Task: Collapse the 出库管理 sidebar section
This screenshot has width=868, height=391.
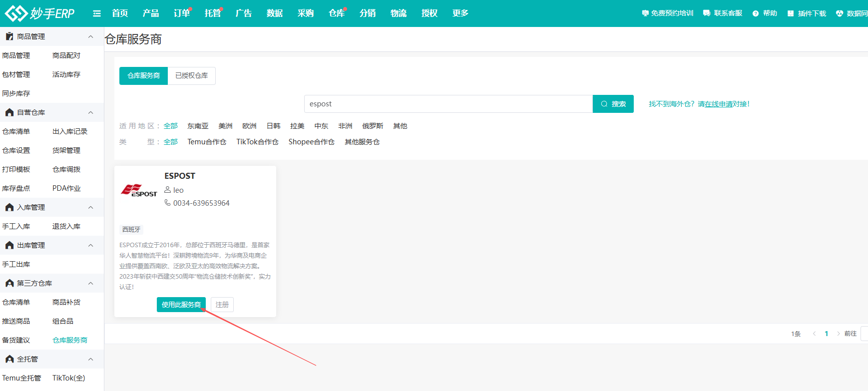Action: 90,245
